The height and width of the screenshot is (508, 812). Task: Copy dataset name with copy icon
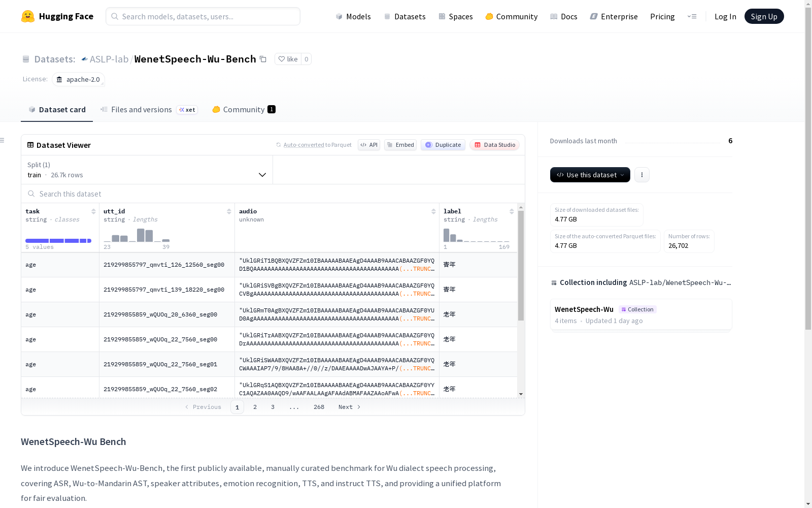[263, 59]
